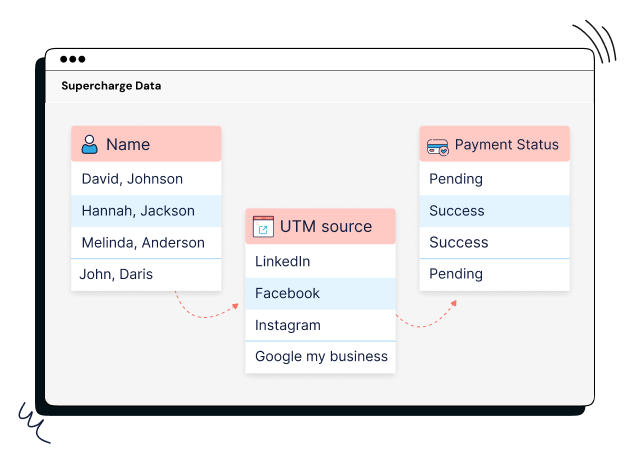Select LinkedIn in UTM source list
629x463 pixels.
[320, 261]
